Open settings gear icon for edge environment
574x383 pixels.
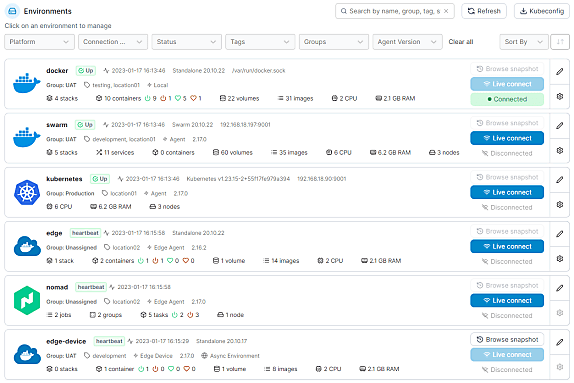559,259
